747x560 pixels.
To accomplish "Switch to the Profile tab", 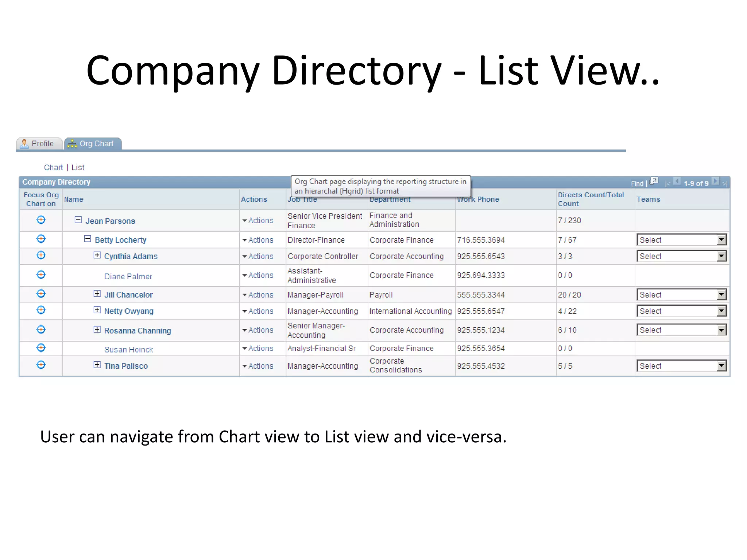I will pos(39,144).
